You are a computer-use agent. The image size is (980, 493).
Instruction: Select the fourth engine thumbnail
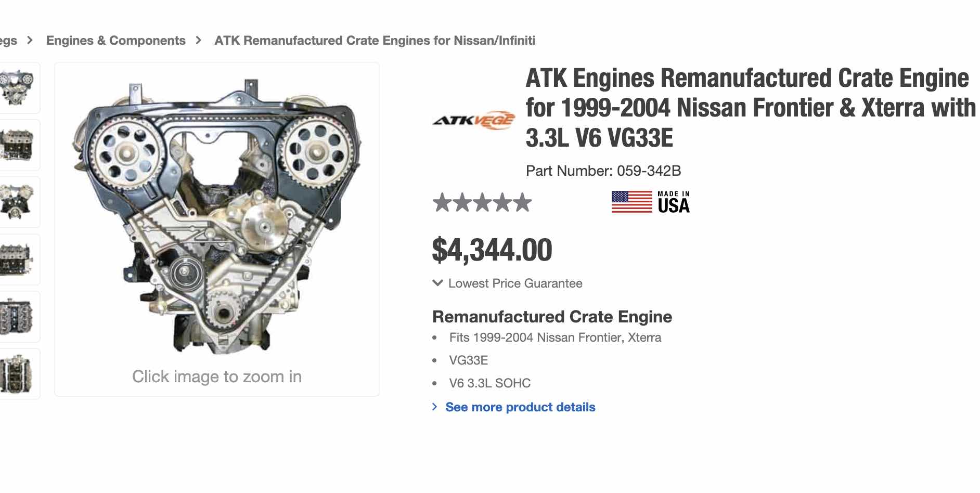pos(18,260)
